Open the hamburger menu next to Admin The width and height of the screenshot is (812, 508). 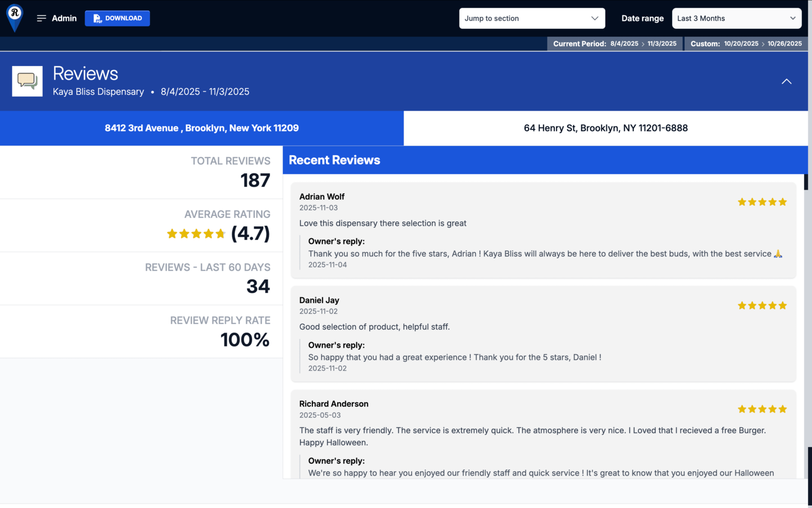pos(41,19)
